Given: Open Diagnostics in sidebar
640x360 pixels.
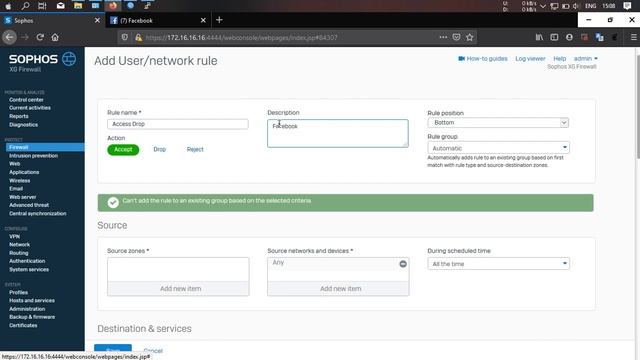Looking at the screenshot, I should (x=23, y=124).
